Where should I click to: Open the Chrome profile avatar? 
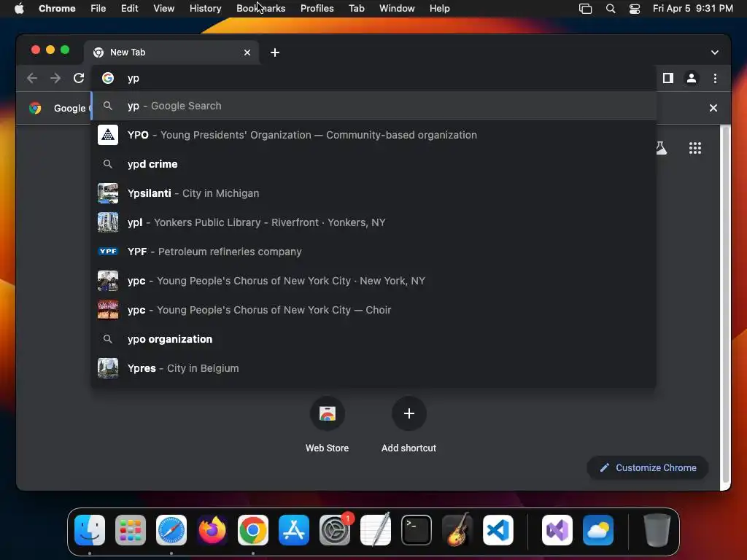click(692, 78)
